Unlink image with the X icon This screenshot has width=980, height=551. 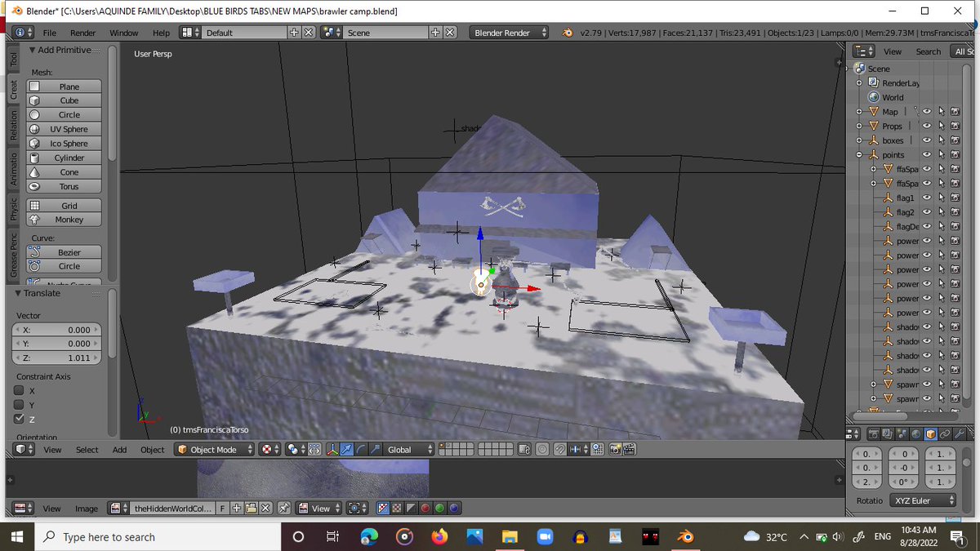[x=265, y=509]
